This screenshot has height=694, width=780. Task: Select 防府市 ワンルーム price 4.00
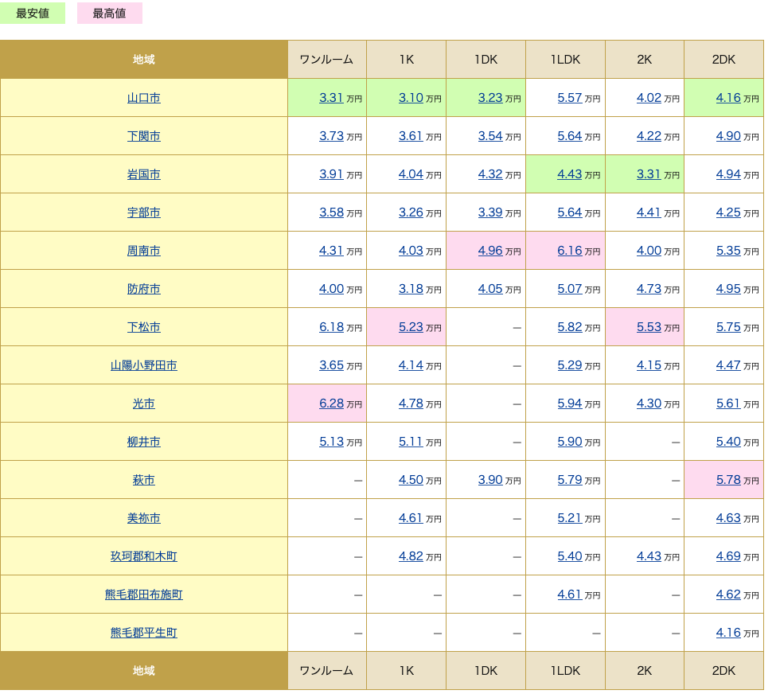pyautogui.click(x=331, y=289)
